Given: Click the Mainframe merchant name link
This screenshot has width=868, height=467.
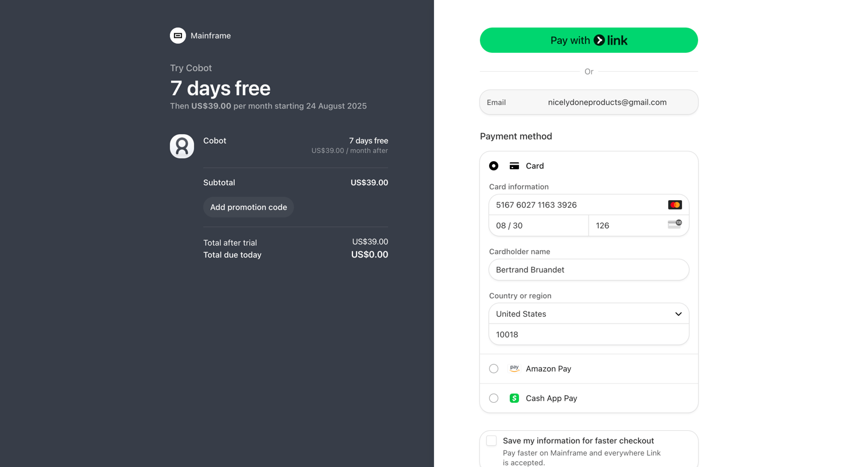Looking at the screenshot, I should [211, 36].
